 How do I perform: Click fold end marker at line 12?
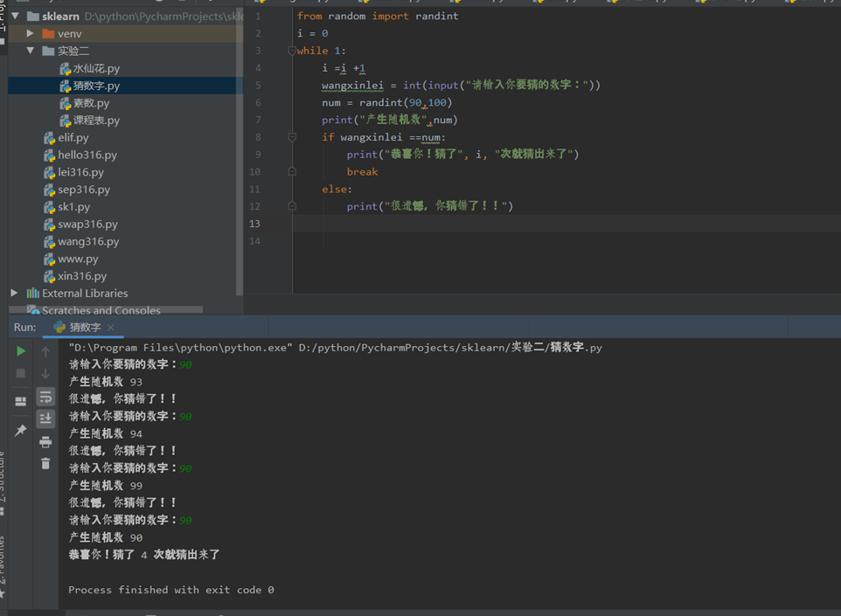point(292,206)
